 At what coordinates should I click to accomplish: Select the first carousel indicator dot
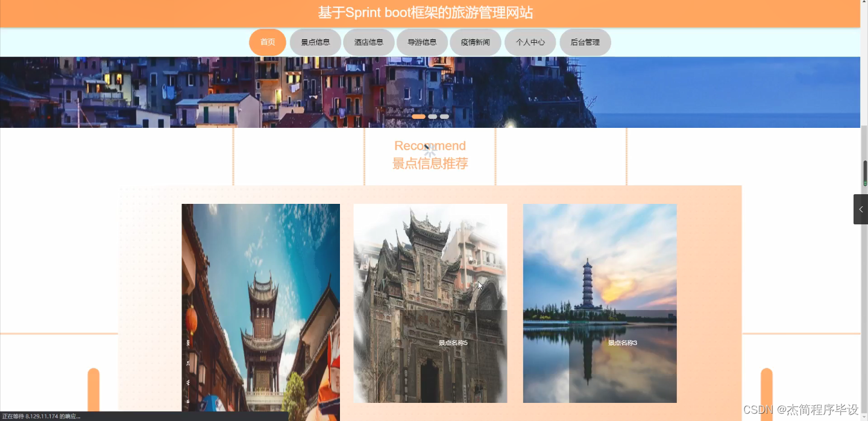tap(419, 116)
